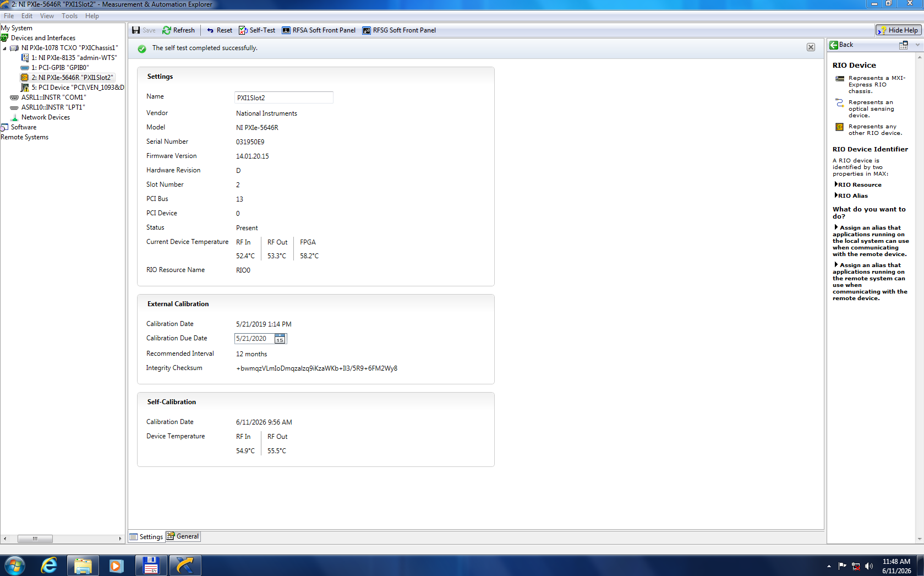Click the Hide Help button

898,30
